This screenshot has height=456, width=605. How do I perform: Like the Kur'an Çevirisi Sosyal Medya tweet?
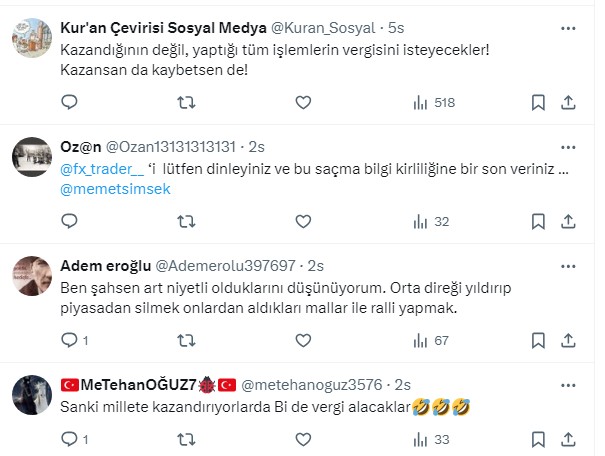303,102
